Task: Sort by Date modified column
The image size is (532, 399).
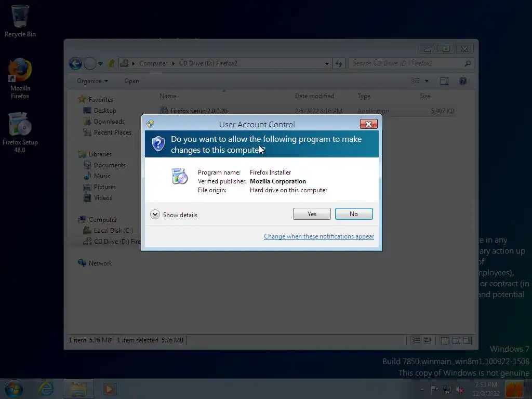Action: point(314,96)
